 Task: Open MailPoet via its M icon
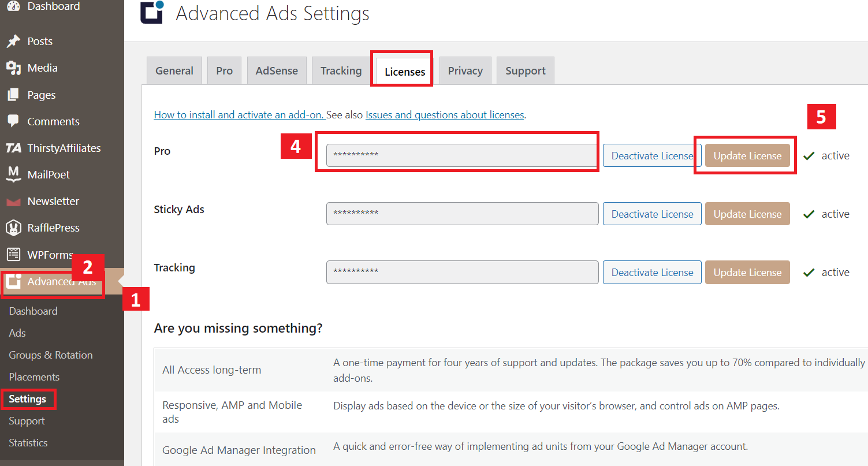pos(13,174)
